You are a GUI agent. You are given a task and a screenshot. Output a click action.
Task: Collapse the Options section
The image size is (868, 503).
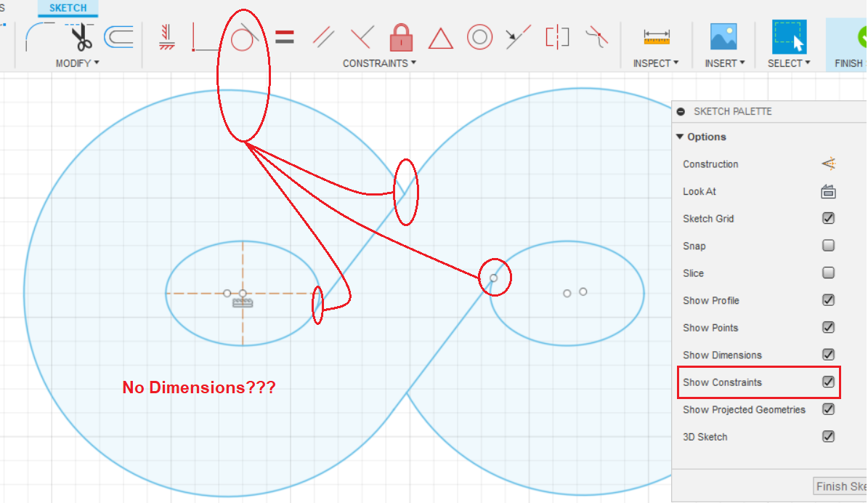[680, 137]
